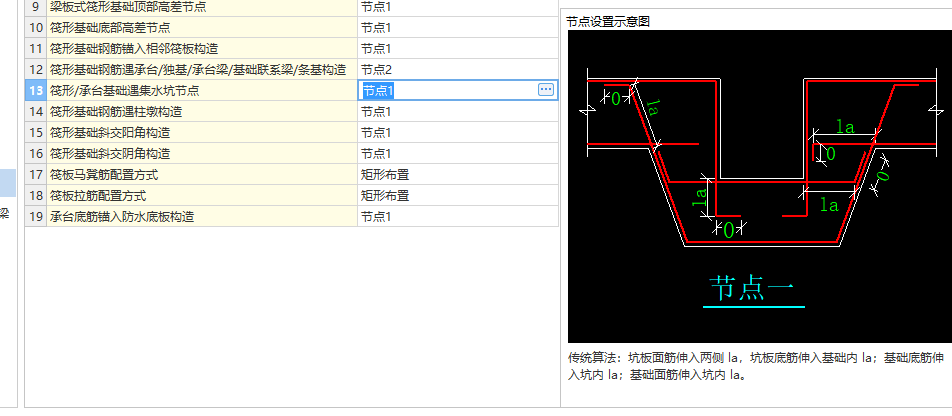
Task: Select row 13 筏形/承台基础遇集水坑节点
Action: [x=202, y=90]
